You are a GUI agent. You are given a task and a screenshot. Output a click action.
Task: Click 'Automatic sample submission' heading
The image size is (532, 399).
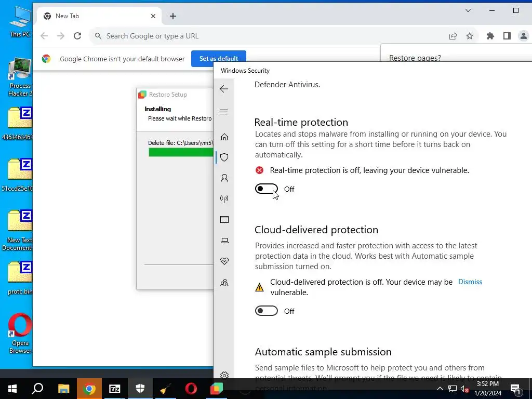pyautogui.click(x=323, y=352)
